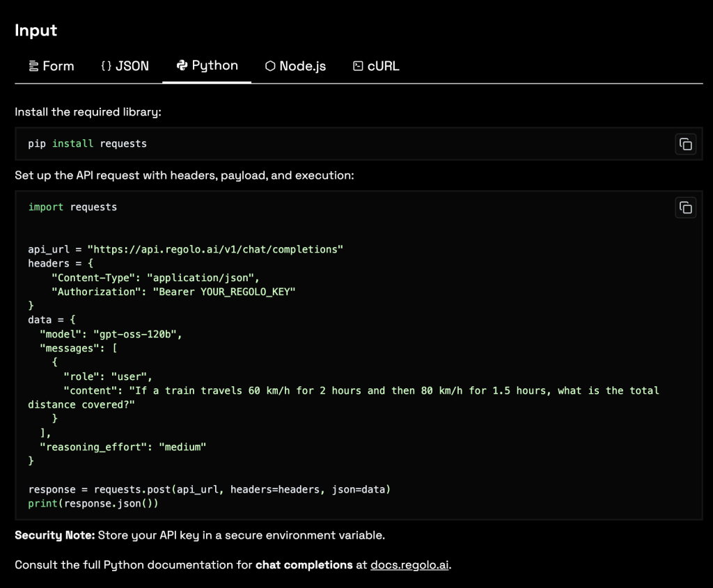
Task: Click the Input section heading
Action: point(36,30)
